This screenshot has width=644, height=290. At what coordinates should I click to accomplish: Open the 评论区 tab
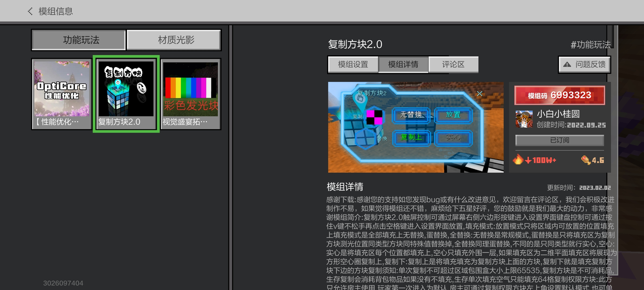453,64
